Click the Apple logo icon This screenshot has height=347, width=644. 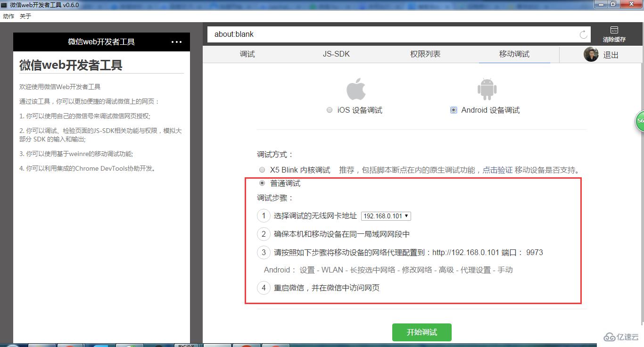[x=356, y=89]
